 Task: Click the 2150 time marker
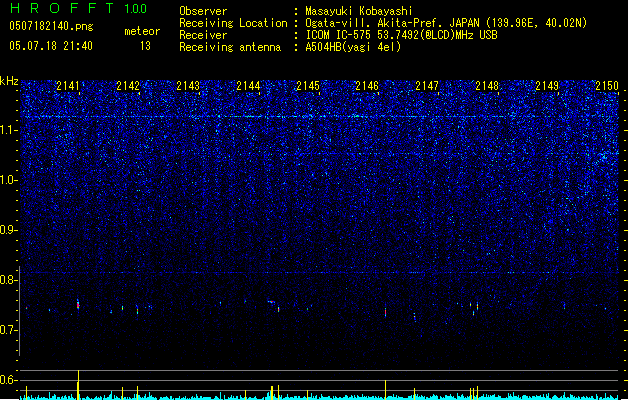(607, 86)
